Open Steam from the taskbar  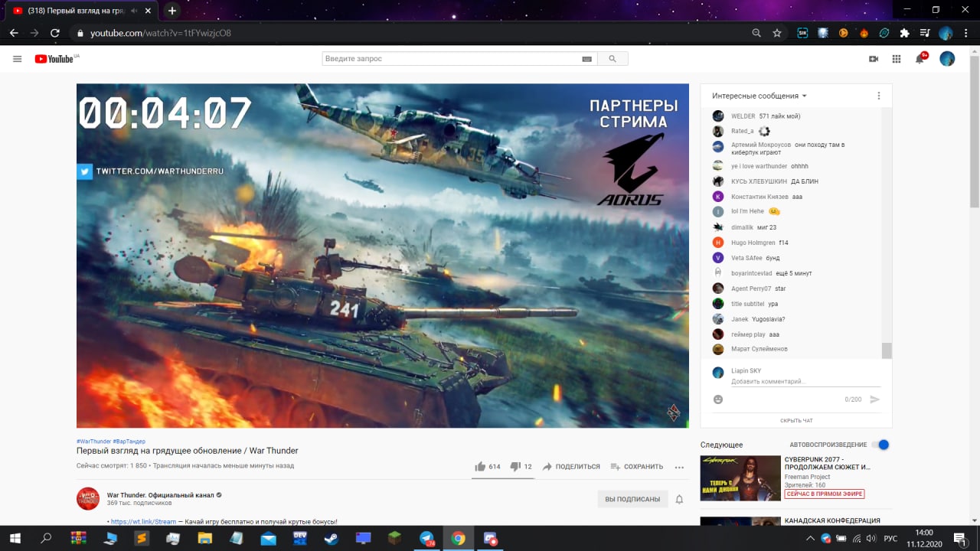pyautogui.click(x=332, y=538)
